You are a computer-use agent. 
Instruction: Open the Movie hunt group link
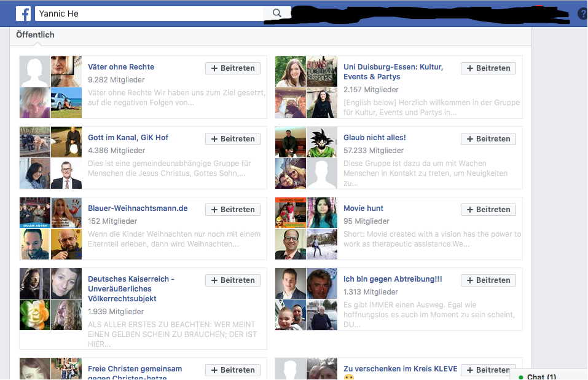point(363,208)
